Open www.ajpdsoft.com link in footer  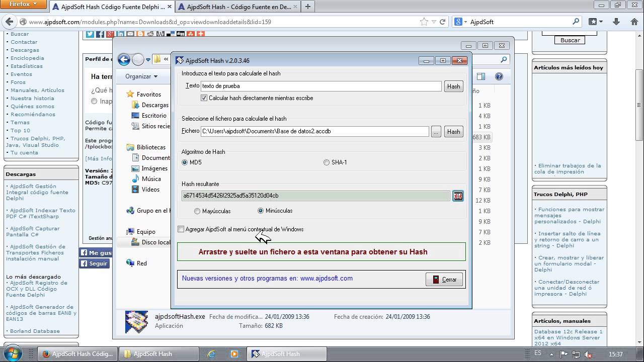(x=327, y=278)
